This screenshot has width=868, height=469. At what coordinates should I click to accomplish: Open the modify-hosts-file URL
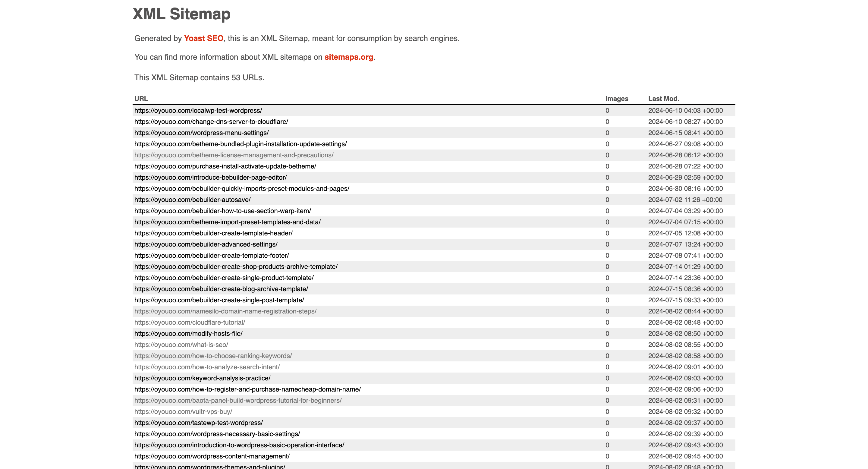point(188,334)
